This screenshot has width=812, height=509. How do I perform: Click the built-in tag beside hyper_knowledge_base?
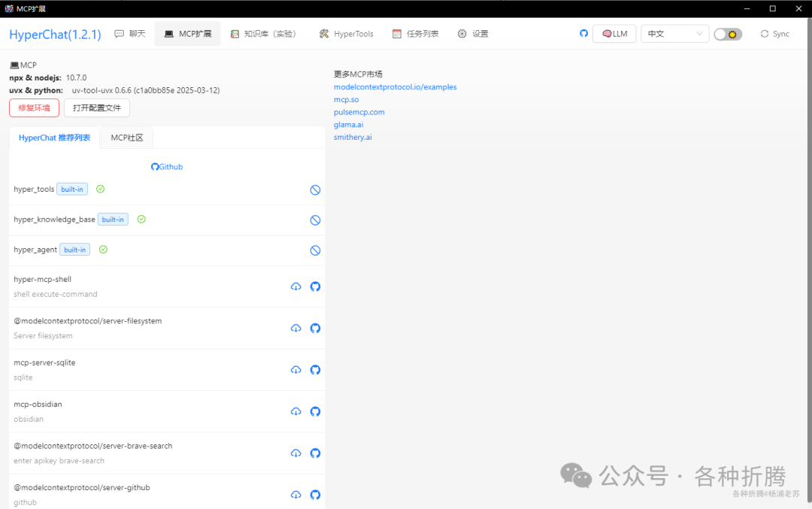coord(113,220)
